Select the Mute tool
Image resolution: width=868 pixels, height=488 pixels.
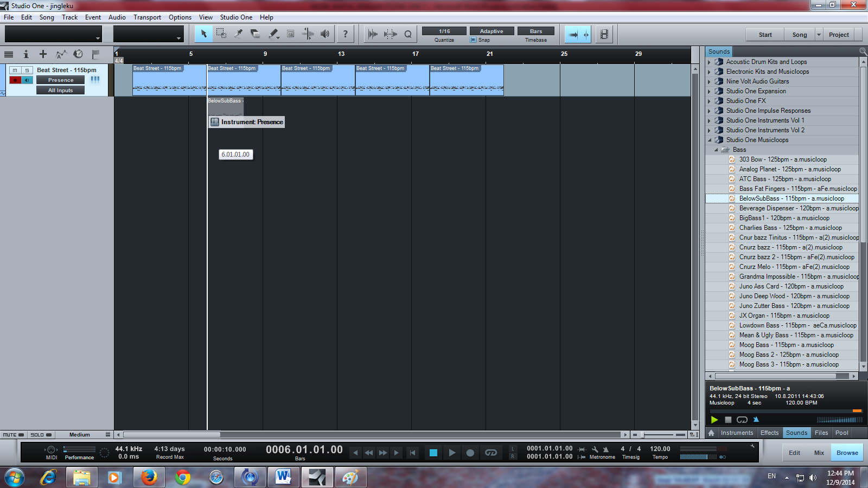[x=291, y=34]
